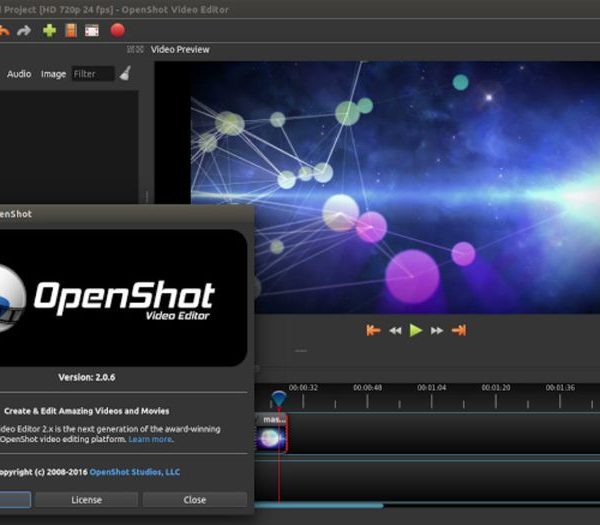Click the highlighted button left of License

pos(15,500)
